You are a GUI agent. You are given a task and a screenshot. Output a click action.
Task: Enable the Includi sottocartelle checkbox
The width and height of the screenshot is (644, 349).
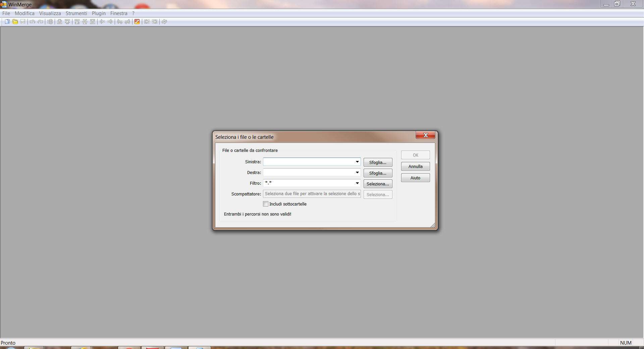266,204
